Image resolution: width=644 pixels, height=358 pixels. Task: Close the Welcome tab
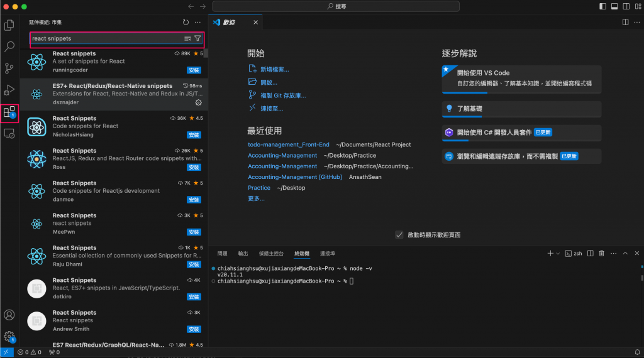[x=255, y=22]
